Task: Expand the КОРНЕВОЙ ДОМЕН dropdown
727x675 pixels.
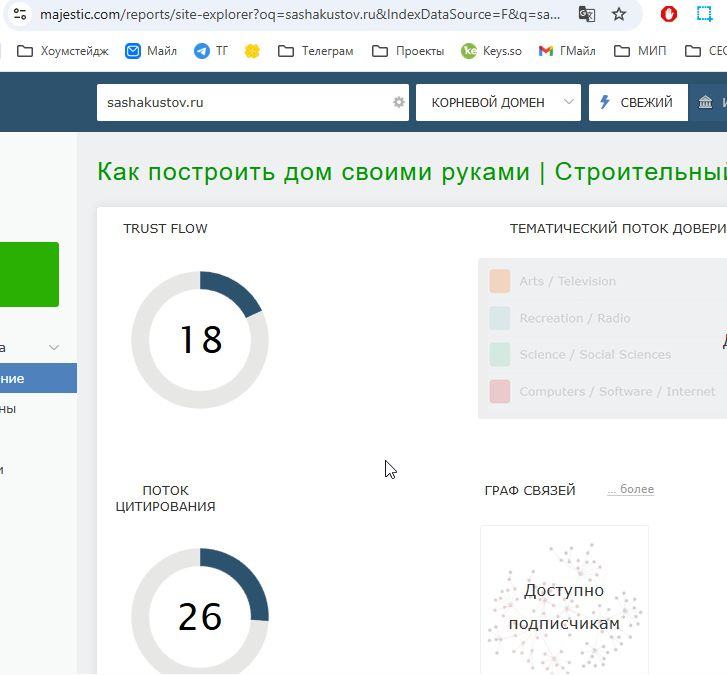Action: [498, 102]
